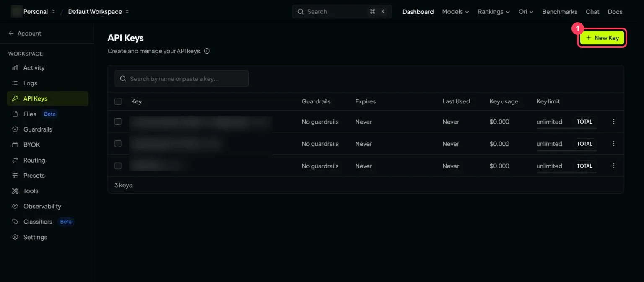Check the third key row checkbox

pyautogui.click(x=118, y=166)
